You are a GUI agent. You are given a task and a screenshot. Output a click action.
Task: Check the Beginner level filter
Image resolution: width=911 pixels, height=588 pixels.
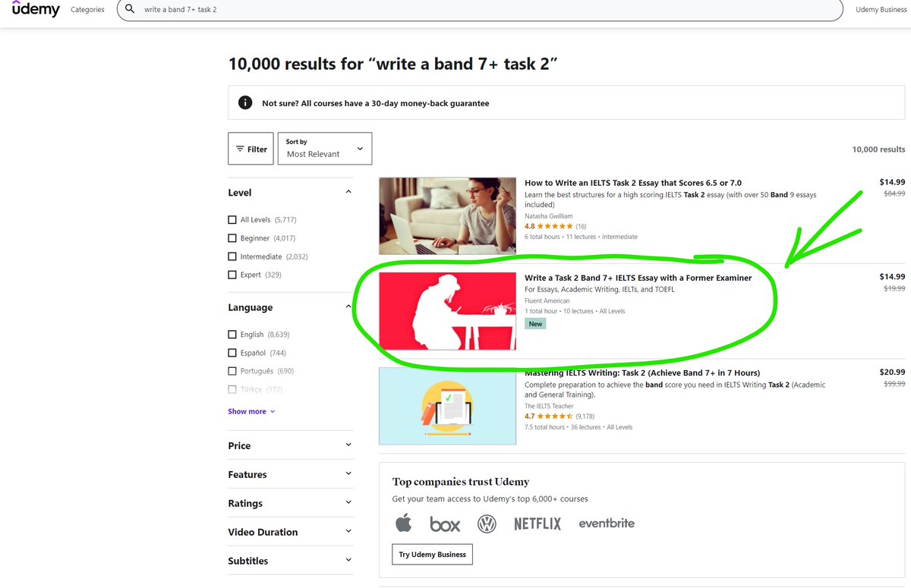click(232, 238)
